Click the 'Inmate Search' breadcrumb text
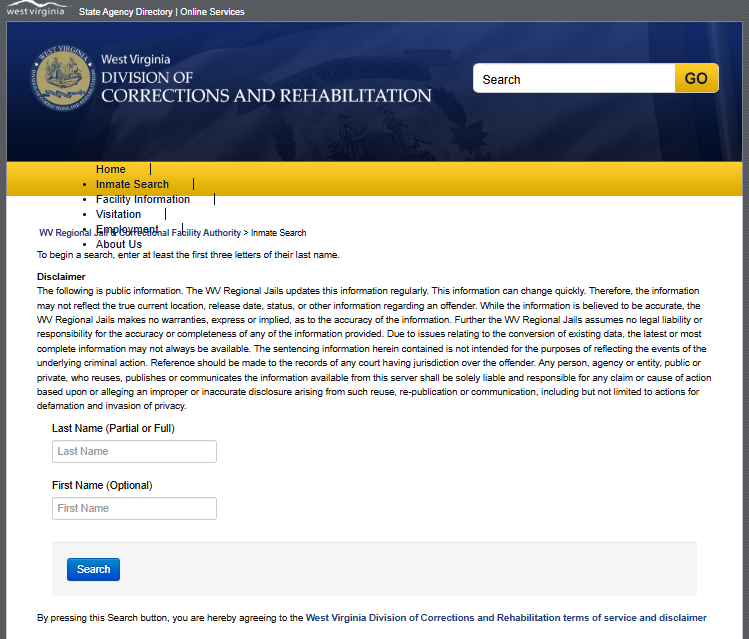The height and width of the screenshot is (639, 749). [x=278, y=233]
